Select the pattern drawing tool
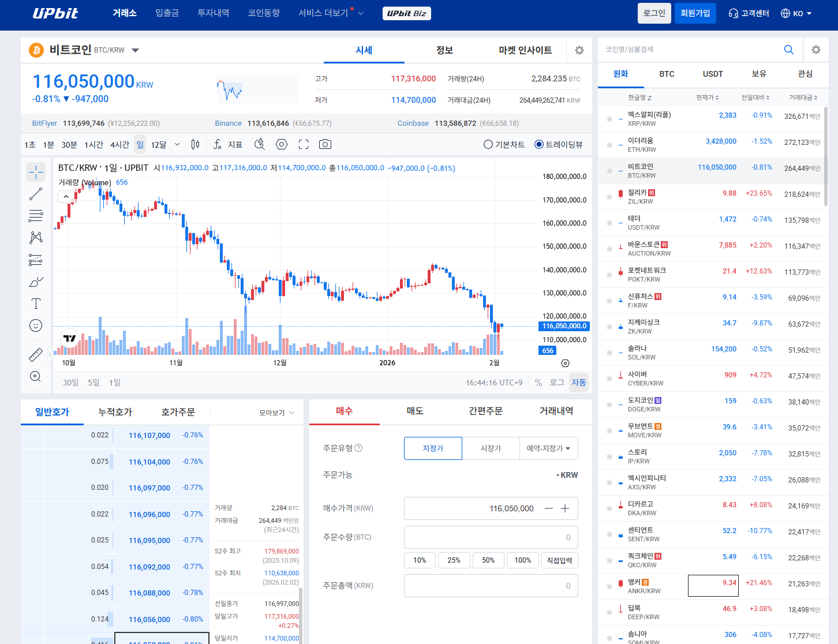The image size is (838, 644). pyautogui.click(x=36, y=238)
